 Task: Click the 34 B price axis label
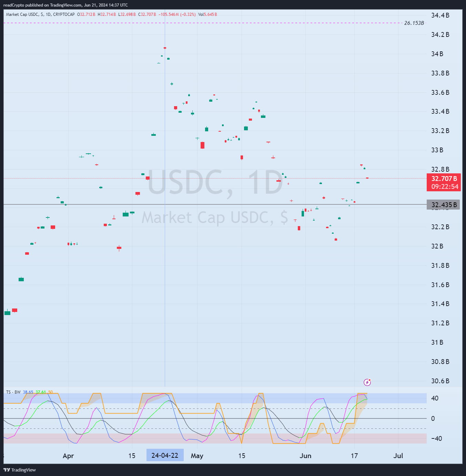437,54
